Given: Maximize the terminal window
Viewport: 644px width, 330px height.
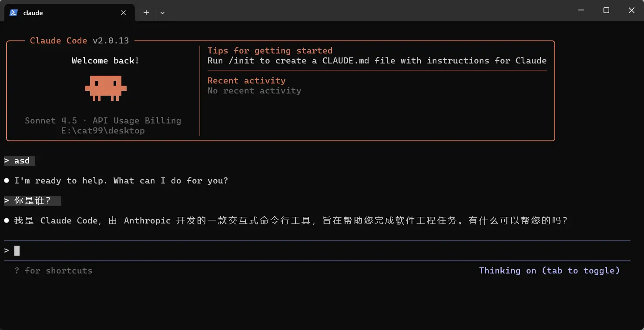Looking at the screenshot, I should point(606,10).
